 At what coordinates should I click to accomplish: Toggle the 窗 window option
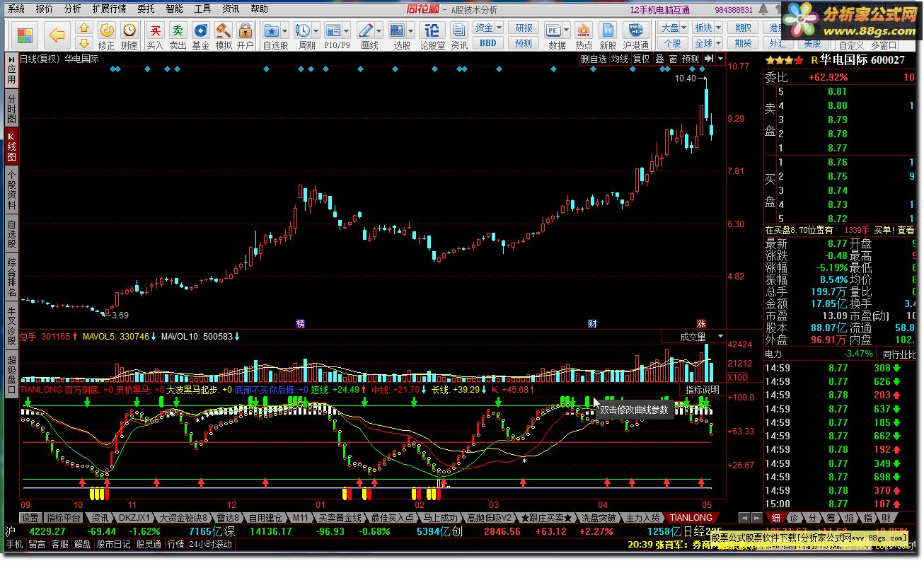pyautogui.click(x=673, y=59)
